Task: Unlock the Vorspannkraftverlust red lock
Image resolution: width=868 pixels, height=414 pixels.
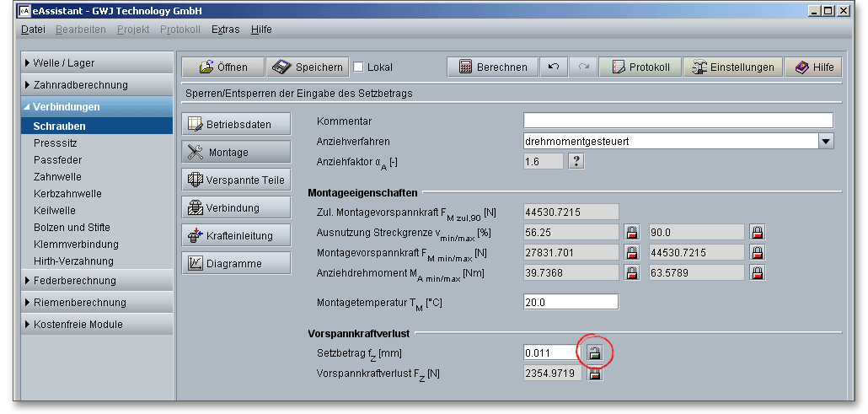Action: click(x=593, y=374)
